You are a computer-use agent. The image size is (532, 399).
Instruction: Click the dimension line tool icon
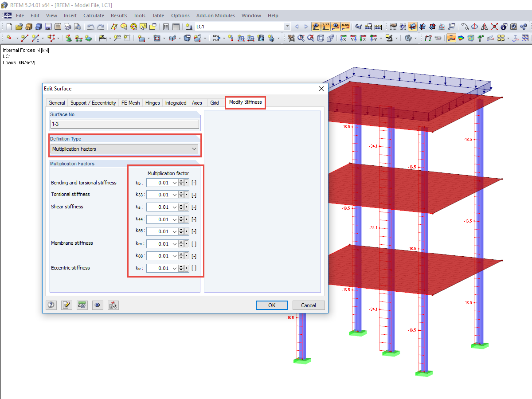pyautogui.click(x=102, y=38)
